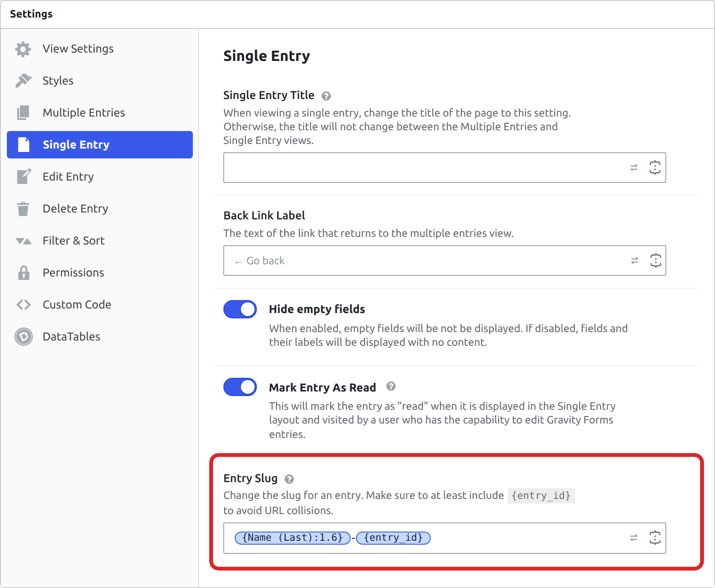Click the Delete Entry trash icon
The height and width of the screenshot is (588, 715).
coord(23,209)
